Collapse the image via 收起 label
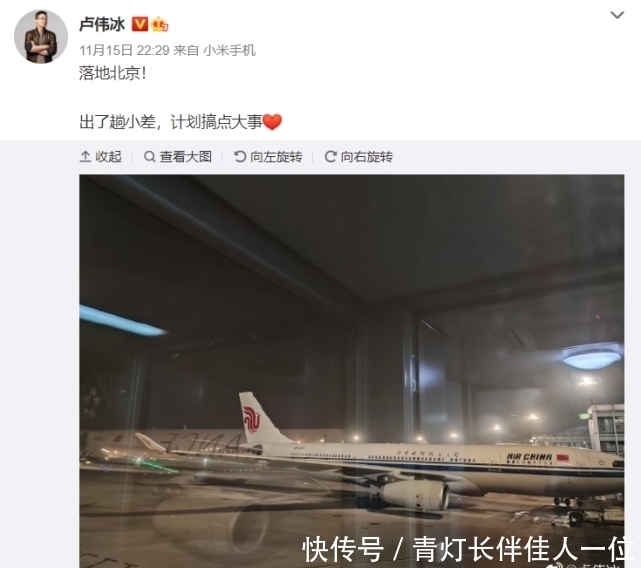641x568 pixels. 108,157
